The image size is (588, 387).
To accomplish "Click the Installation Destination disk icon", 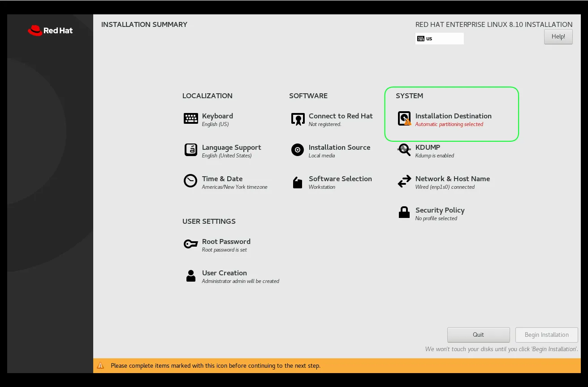I will point(404,118).
